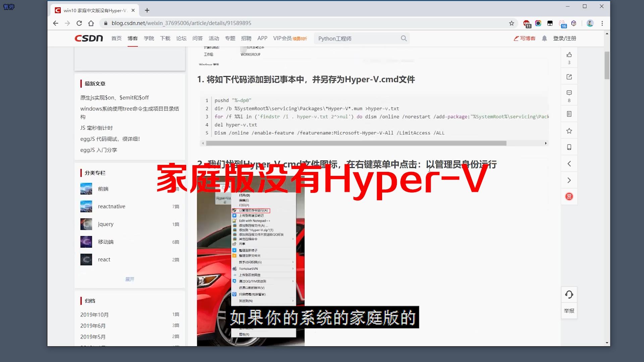Open the 登录/注册 link
Screen dimensions: 644x362
(x=565, y=38)
